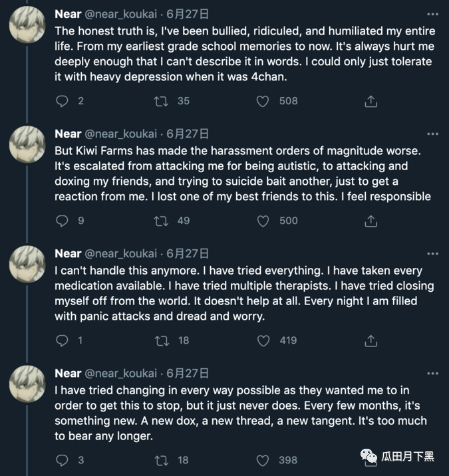This screenshot has height=476, width=449.
Task: Retweet the tweet with 49 retweets
Action: tap(162, 221)
